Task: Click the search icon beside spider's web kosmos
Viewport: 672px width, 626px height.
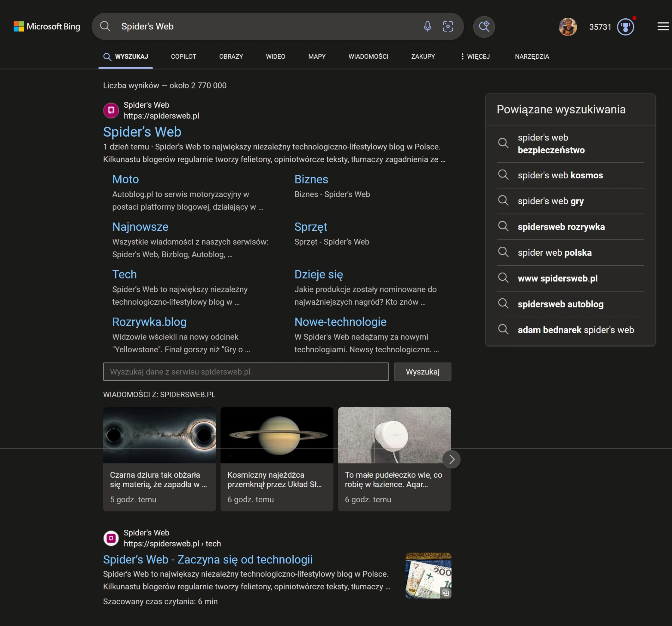Action: click(x=503, y=175)
